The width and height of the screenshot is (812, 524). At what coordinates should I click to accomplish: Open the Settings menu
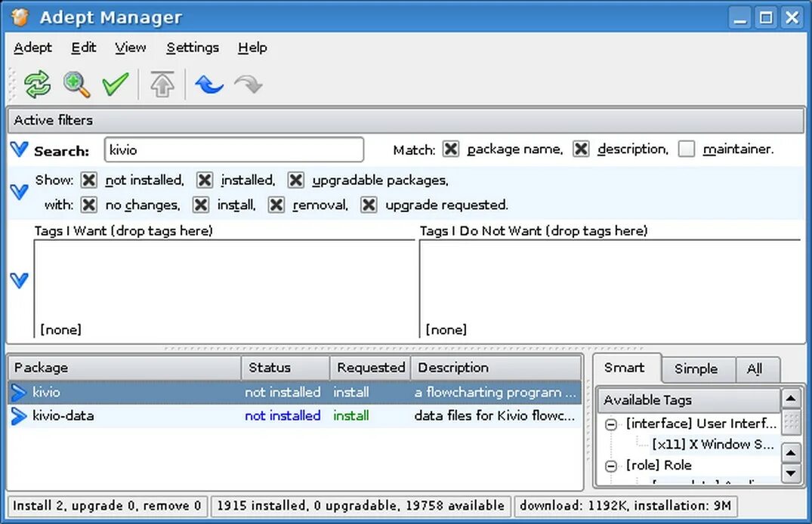tap(193, 48)
